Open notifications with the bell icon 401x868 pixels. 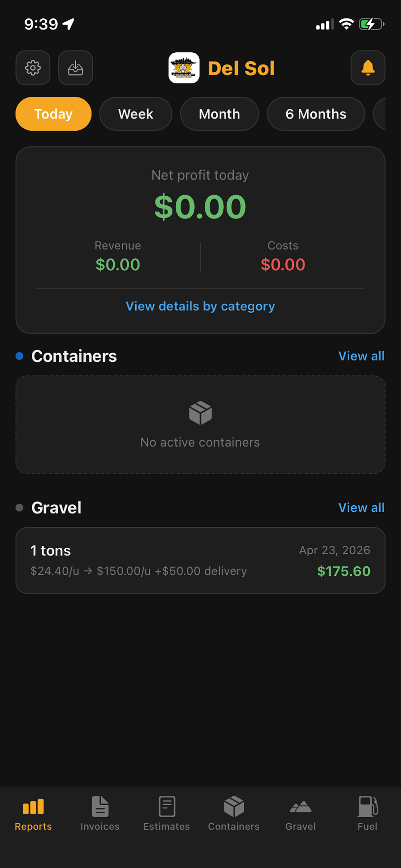click(x=368, y=68)
